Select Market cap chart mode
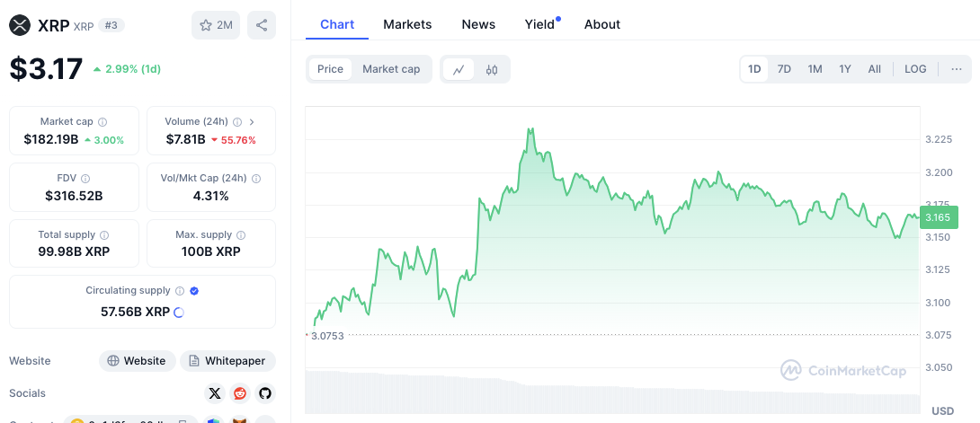This screenshot has height=423, width=980. 391,69
